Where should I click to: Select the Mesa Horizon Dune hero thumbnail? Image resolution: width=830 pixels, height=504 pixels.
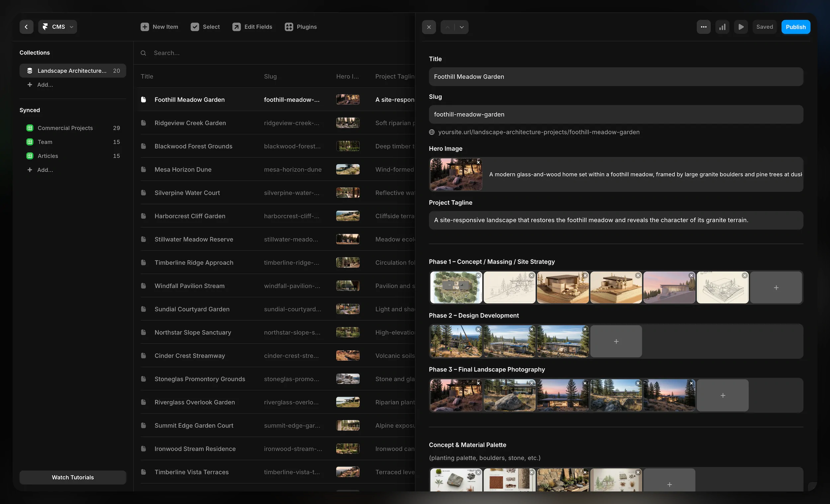pos(348,169)
